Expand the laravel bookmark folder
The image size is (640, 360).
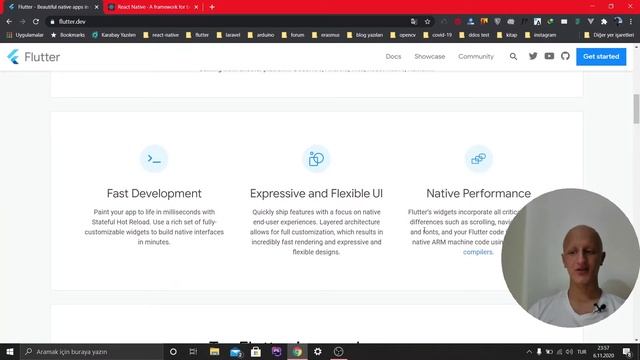[x=228, y=35]
